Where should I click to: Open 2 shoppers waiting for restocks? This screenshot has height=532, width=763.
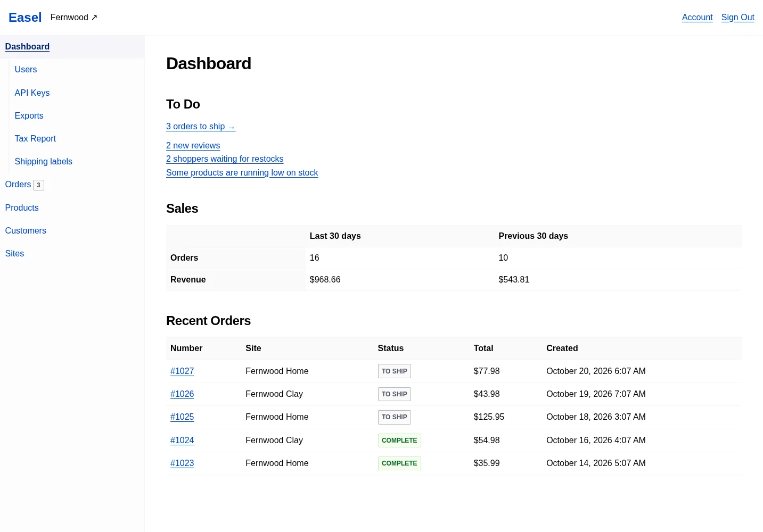225,159
